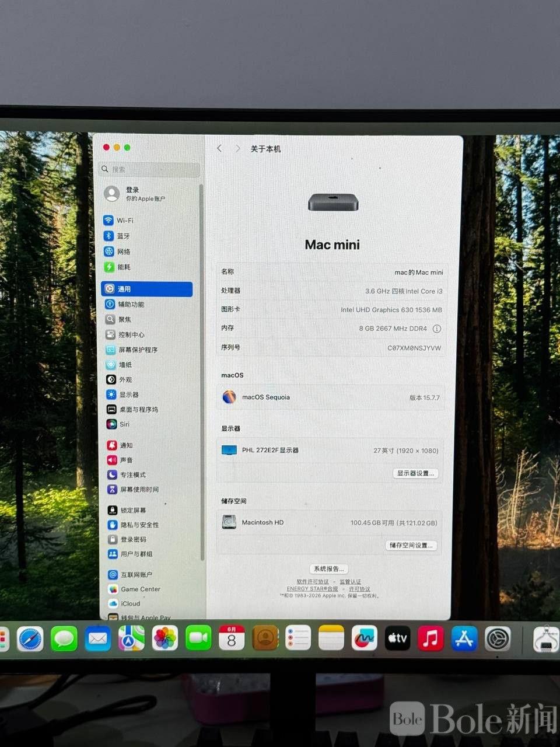
Task: Click the mac的 Mac mini name field
Action: (419, 273)
